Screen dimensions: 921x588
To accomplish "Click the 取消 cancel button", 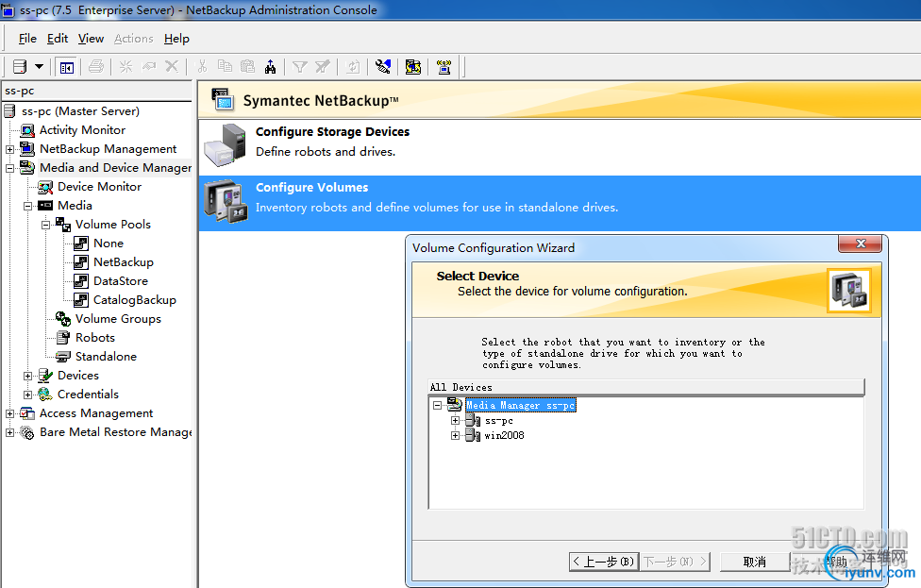I will click(755, 563).
